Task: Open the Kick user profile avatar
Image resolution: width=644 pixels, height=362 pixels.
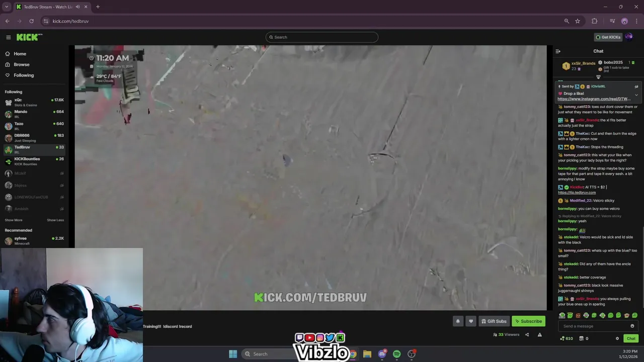Action: [x=629, y=37]
